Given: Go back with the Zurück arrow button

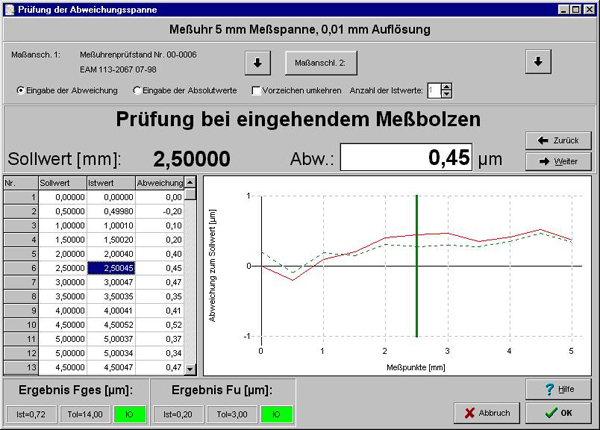Looking at the screenshot, I should (558, 140).
